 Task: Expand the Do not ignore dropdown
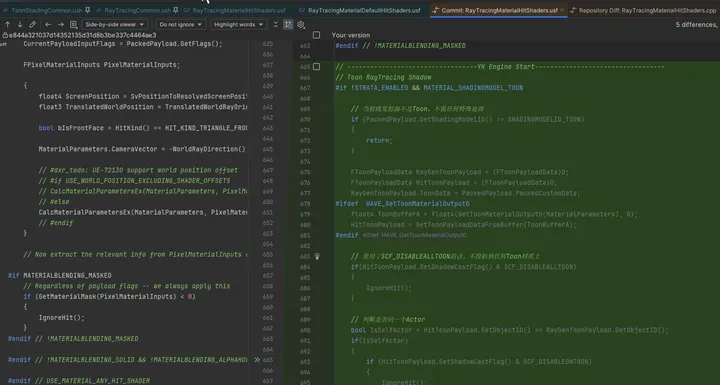(180, 24)
